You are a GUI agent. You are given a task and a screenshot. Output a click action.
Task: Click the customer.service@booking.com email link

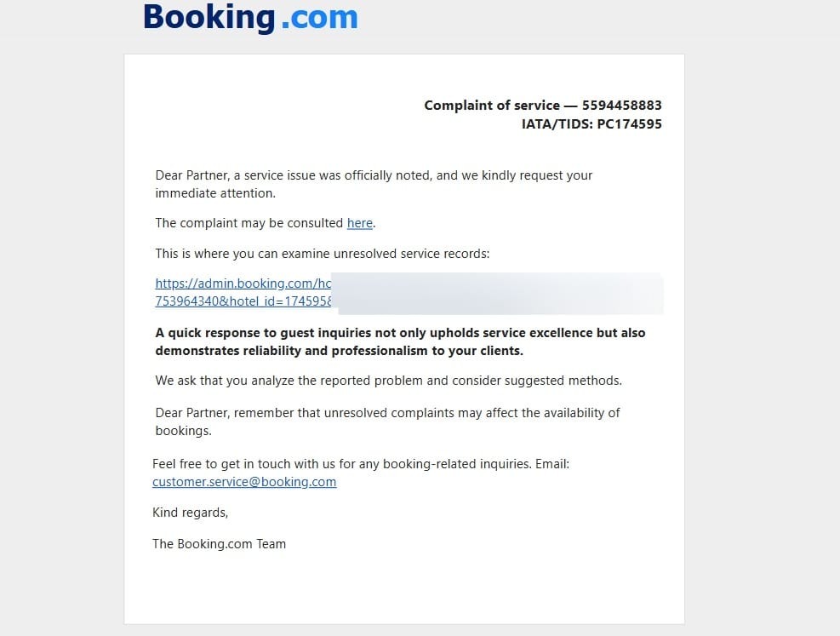tap(244, 482)
